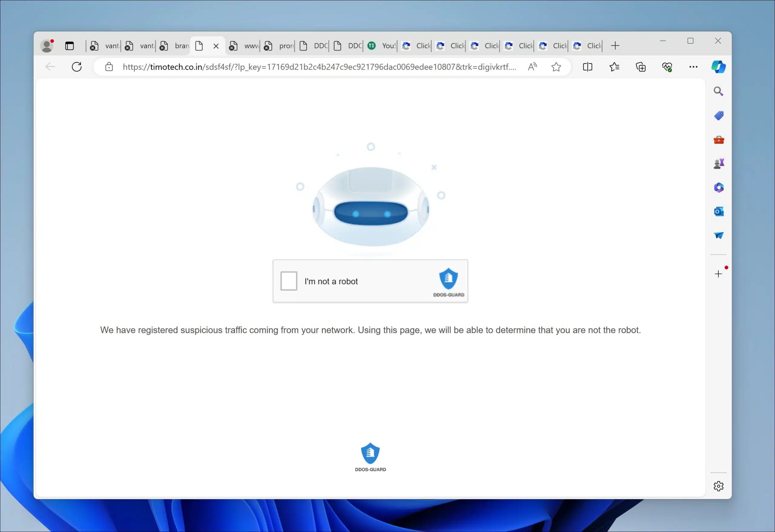Switch to the 'pron' tab
Viewport: 775px width, 532px height.
tap(278, 46)
